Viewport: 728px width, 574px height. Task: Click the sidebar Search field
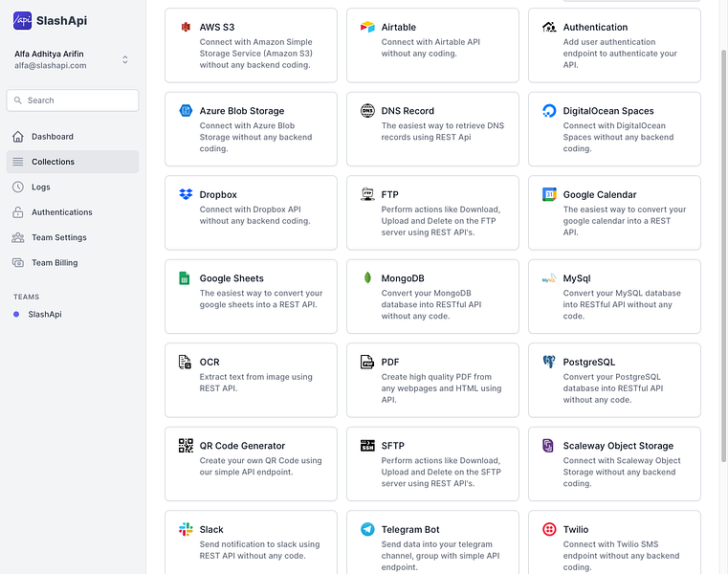tap(73, 100)
